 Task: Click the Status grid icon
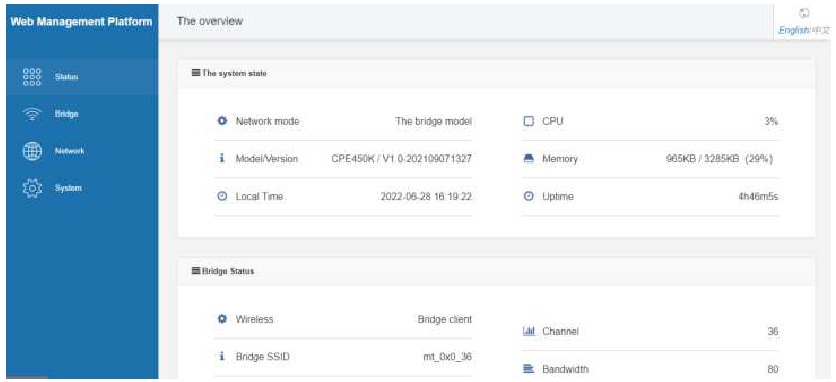click(32, 77)
